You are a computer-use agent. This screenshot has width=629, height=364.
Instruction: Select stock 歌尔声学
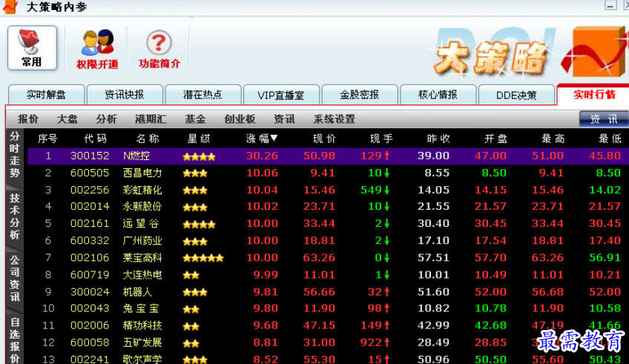(142, 359)
